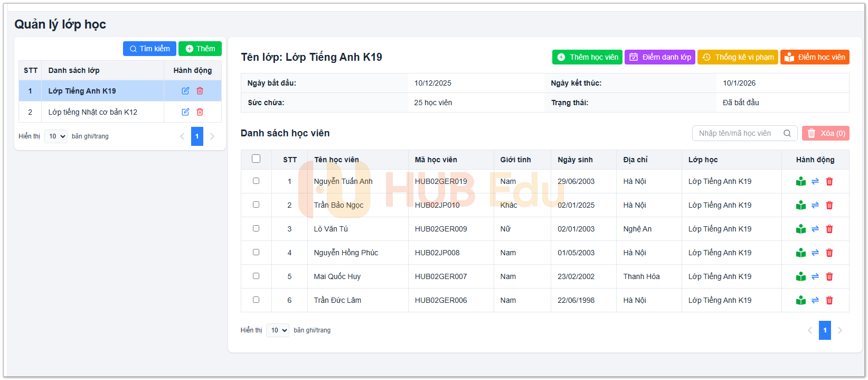868x380 pixels.
Task: Click the green Thêm button
Action: click(x=200, y=49)
